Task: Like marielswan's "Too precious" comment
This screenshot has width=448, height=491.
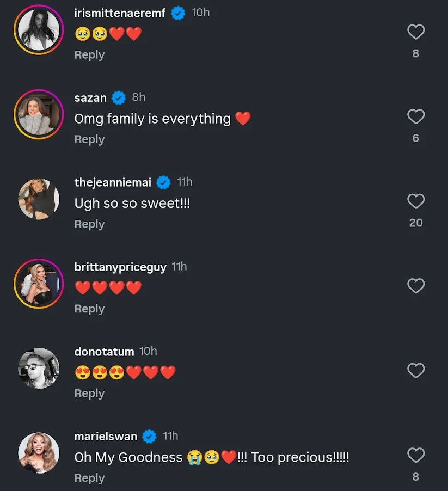Action: coord(416,455)
